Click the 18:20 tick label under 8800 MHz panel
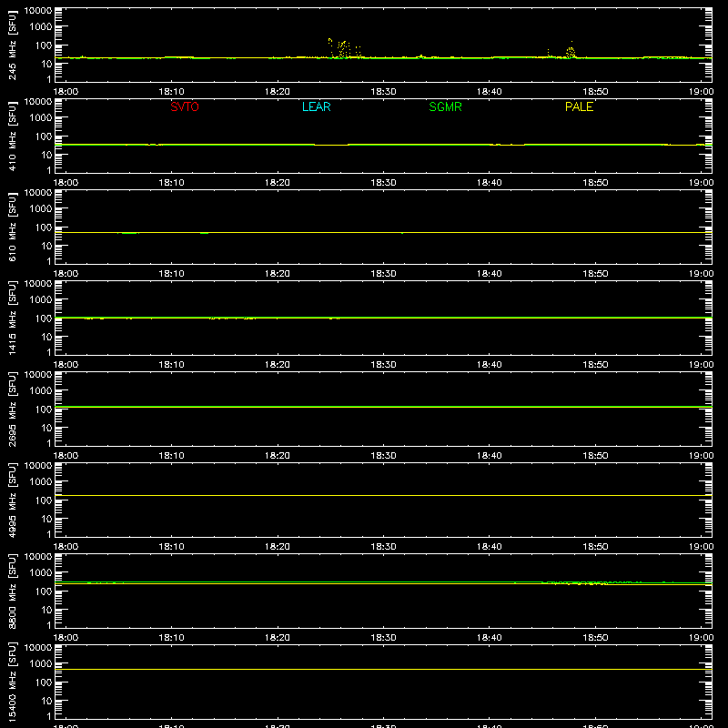Screen dimensions: 728x728 (278, 638)
